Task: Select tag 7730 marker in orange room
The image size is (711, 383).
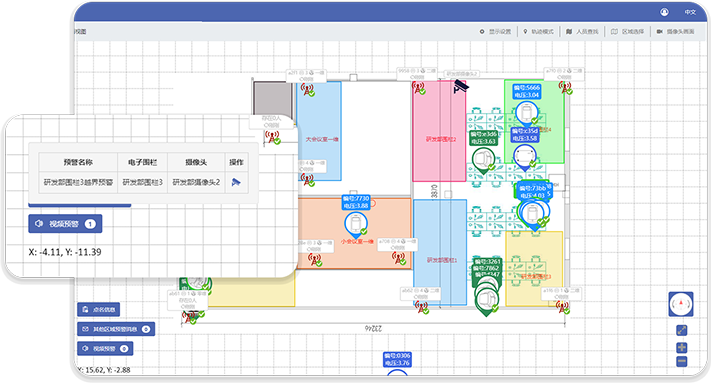Action: pyautogui.click(x=356, y=224)
